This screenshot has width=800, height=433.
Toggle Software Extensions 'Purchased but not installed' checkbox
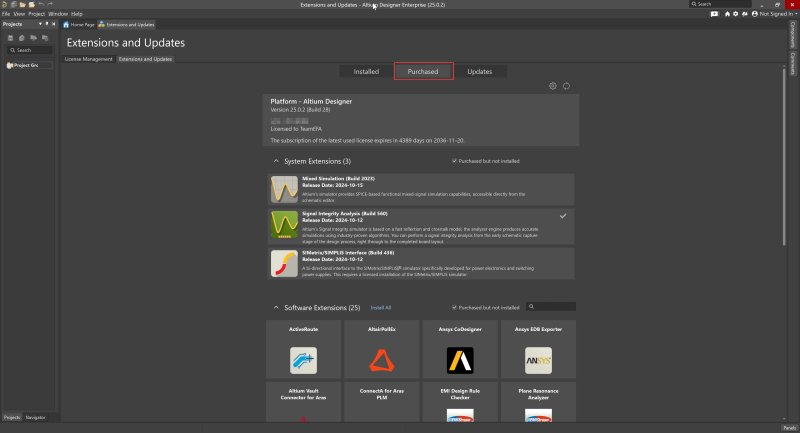point(454,308)
